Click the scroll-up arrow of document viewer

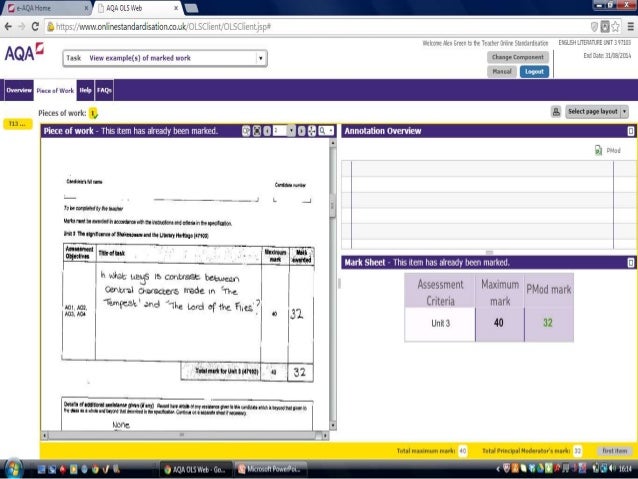(332, 143)
